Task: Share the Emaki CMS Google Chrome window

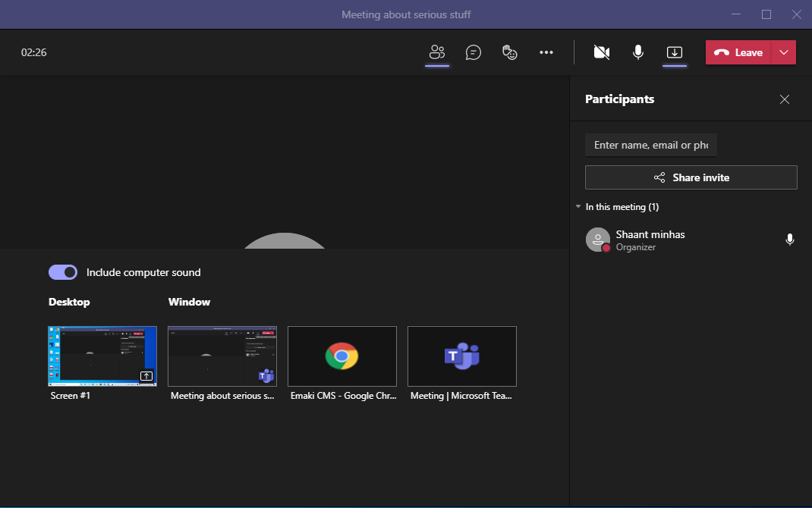Action: coord(342,356)
